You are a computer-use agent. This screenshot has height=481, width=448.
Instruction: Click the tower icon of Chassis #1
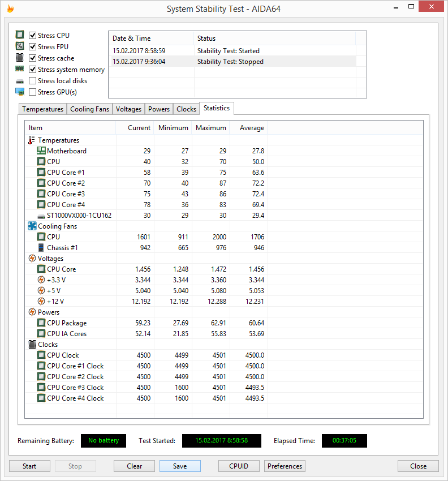pos(41,247)
